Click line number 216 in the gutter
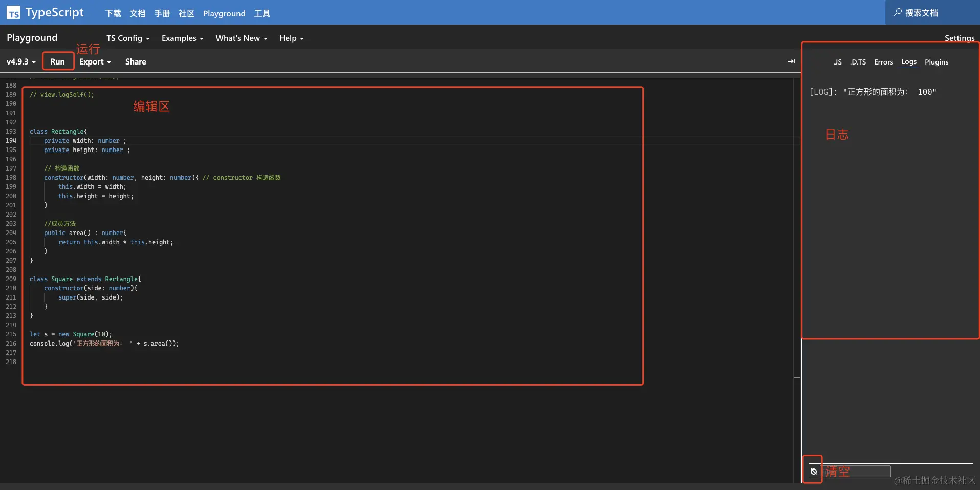 [x=11, y=344]
